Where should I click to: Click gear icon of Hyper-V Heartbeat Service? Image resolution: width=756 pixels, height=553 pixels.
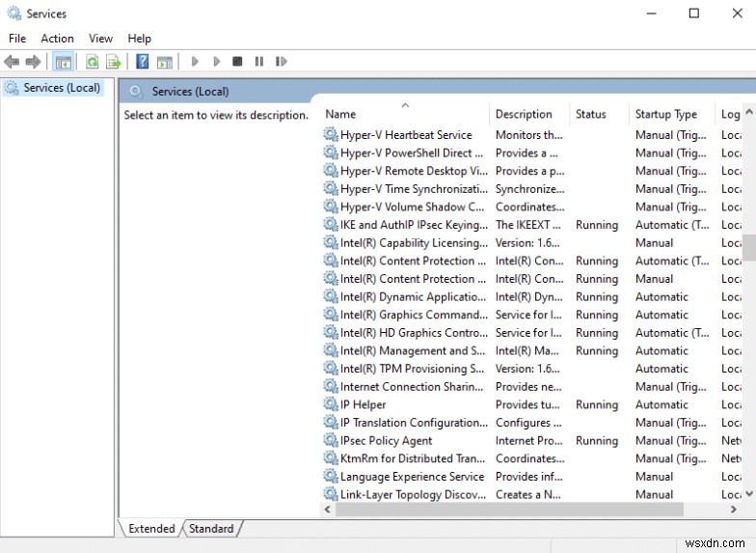(330, 134)
